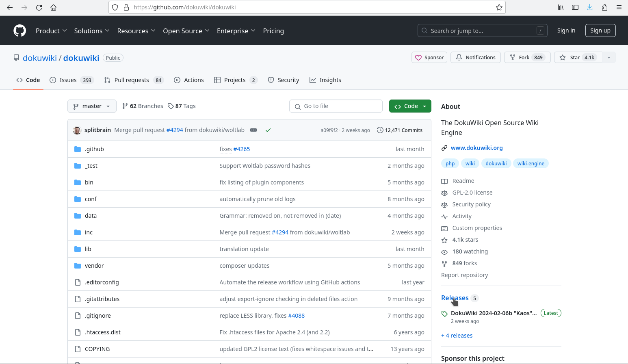Open the www.dokuwiki.org link
628x364 pixels.
[x=476, y=148]
